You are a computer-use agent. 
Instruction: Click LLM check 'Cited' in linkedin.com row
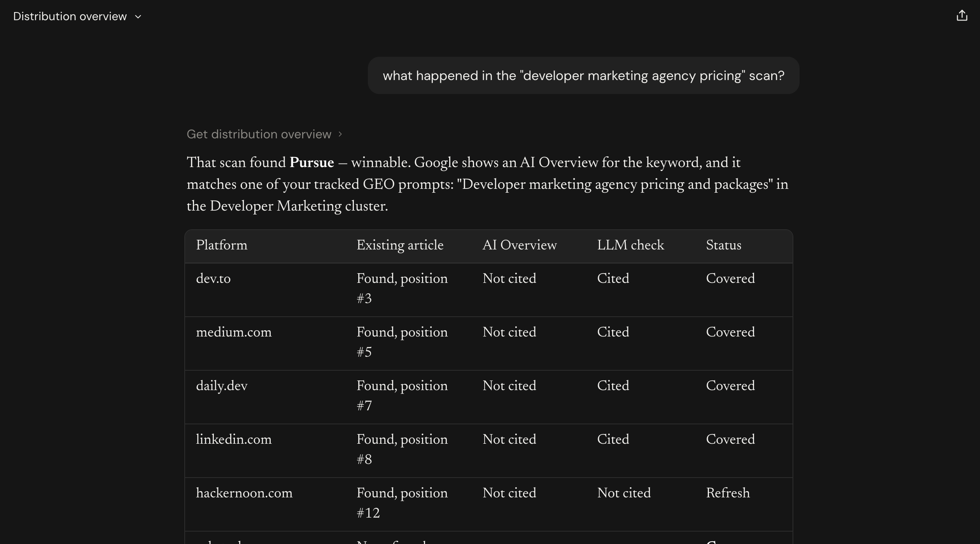[x=613, y=439]
